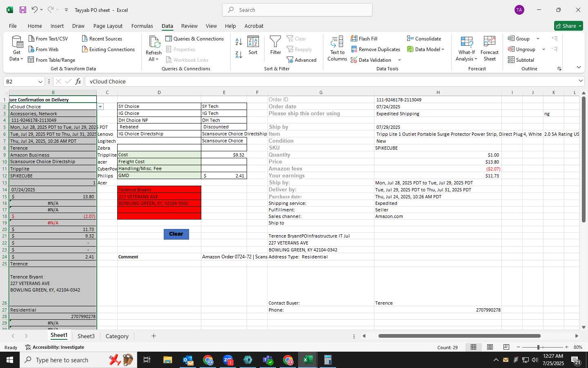Viewport: 588px width, 368px height.
Task: Open Formulas tab
Action: coord(142,26)
